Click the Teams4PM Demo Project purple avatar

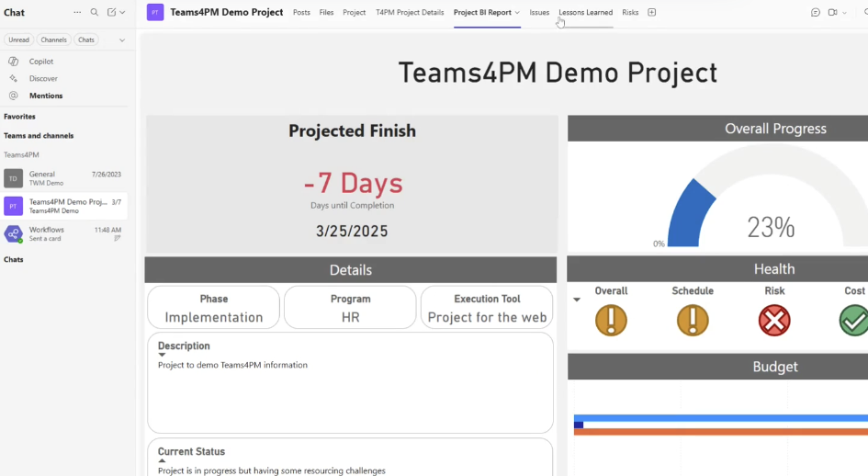click(x=155, y=13)
